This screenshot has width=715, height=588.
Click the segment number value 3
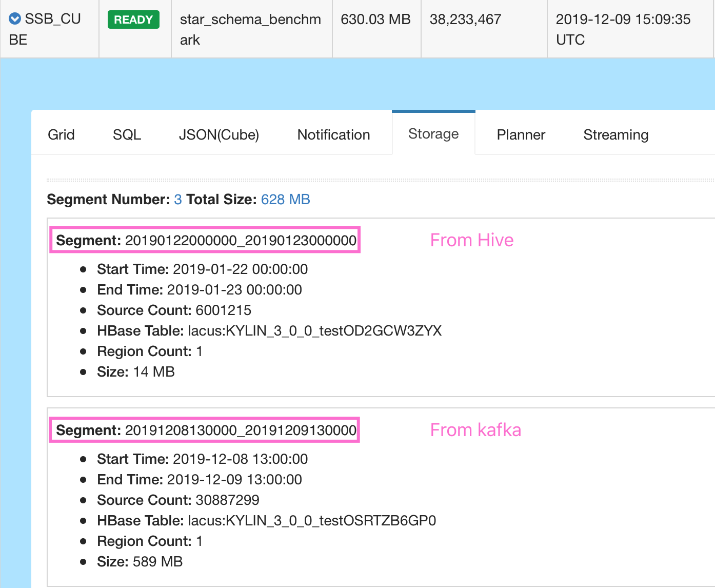pos(178,200)
